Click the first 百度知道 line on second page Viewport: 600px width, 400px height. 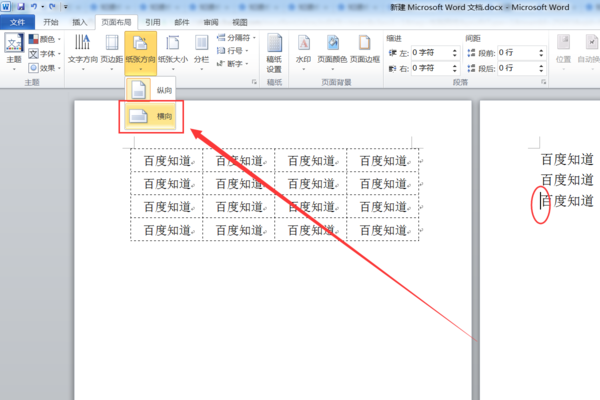(x=568, y=159)
